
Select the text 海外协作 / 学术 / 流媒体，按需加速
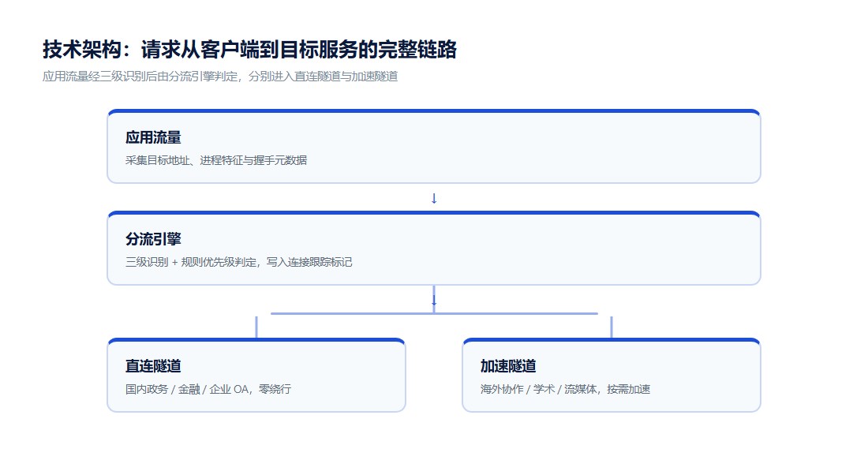[x=565, y=389]
